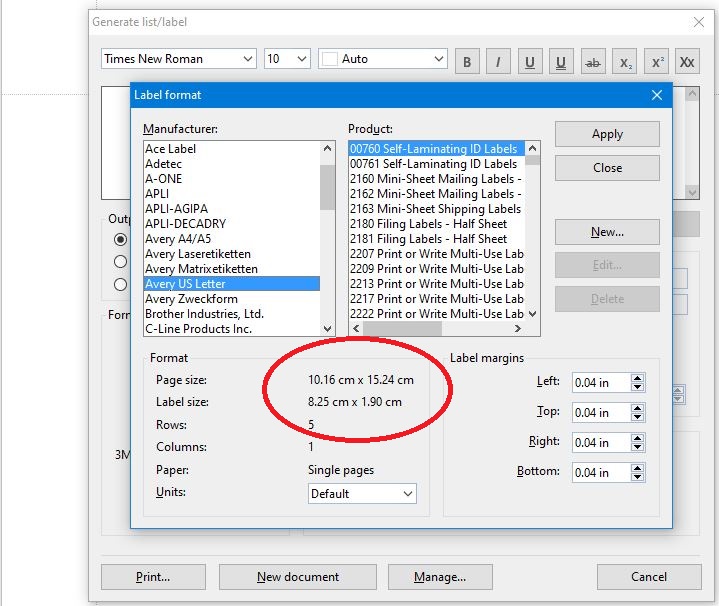Click the Apply button
This screenshot has height=606, width=719.
[x=607, y=134]
